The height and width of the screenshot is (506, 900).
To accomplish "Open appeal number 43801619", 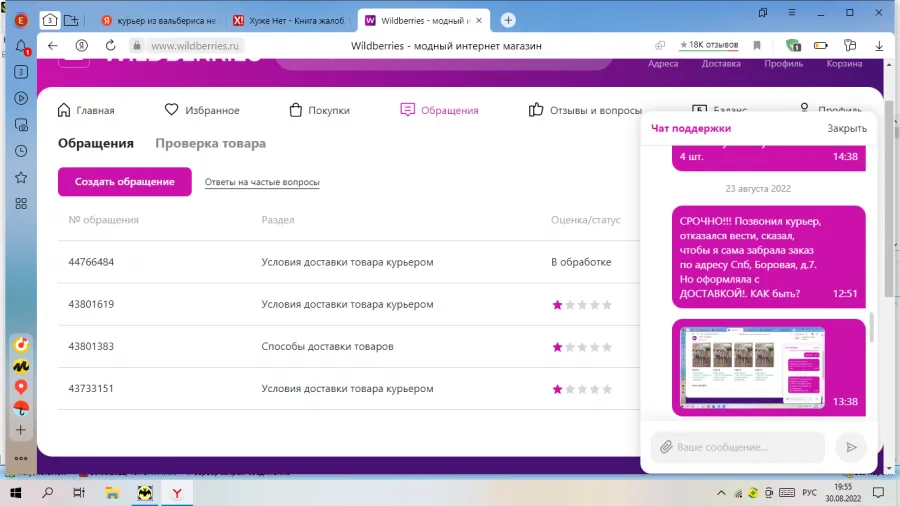I will point(91,304).
